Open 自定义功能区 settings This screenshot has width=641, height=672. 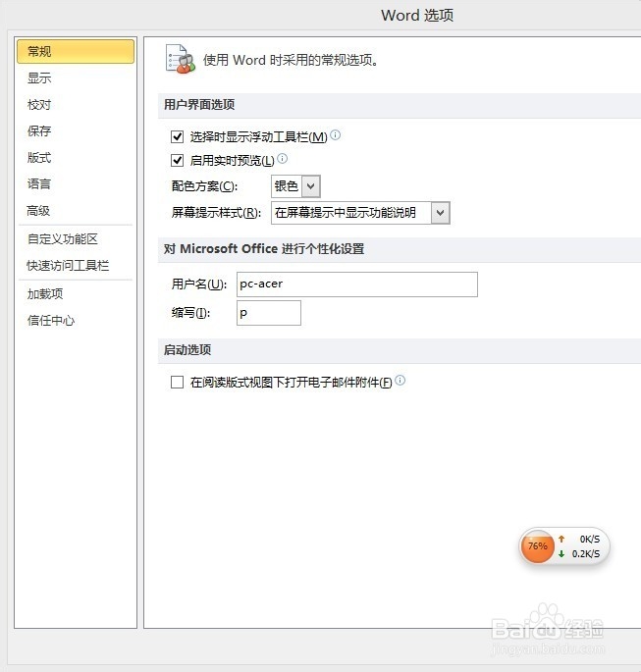pyautogui.click(x=63, y=238)
